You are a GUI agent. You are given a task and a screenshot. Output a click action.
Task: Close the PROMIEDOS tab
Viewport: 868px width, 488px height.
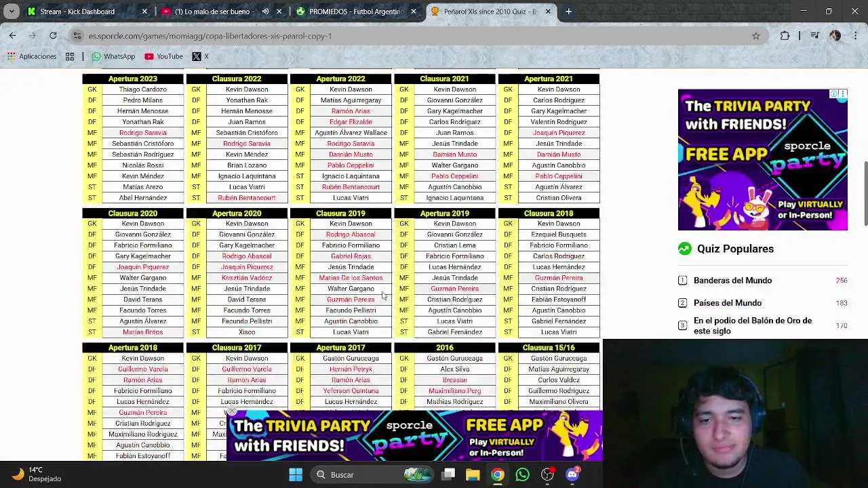[414, 12]
